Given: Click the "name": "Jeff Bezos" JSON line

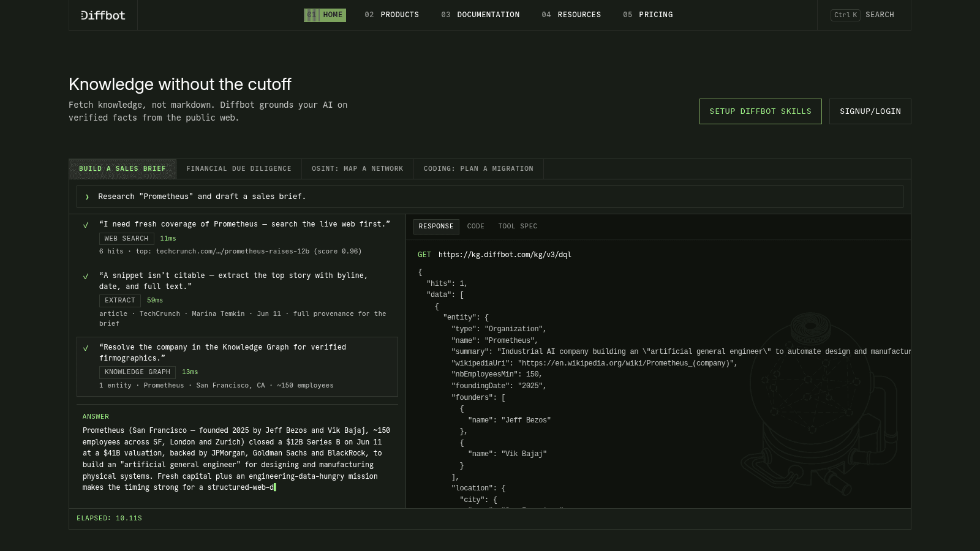Looking at the screenshot, I should point(510,421).
